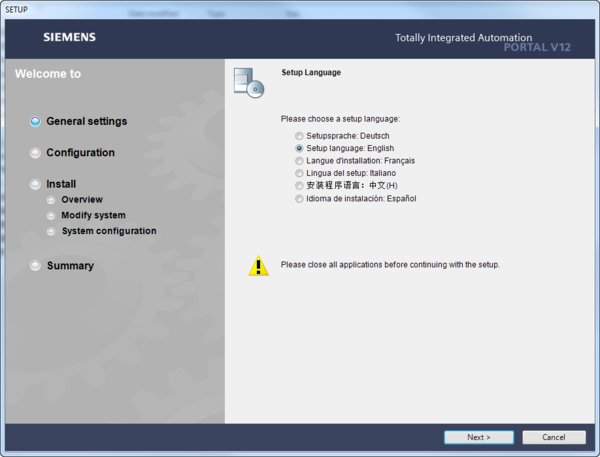The width and height of the screenshot is (600, 457).
Task: Select Setupsprache: Deutsch radio button
Action: [x=299, y=136]
